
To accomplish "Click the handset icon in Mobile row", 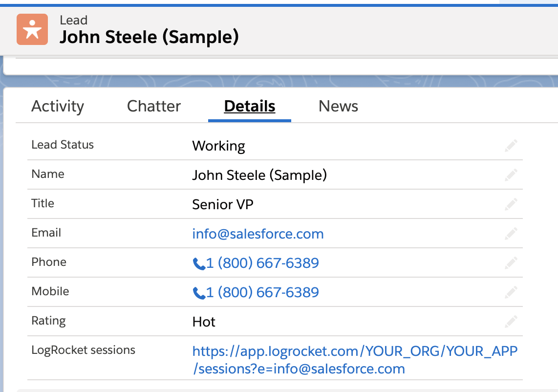I will (x=198, y=293).
